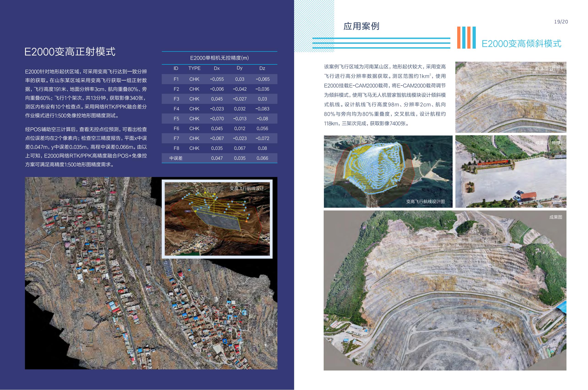Select row ID cell F8

tap(176, 148)
